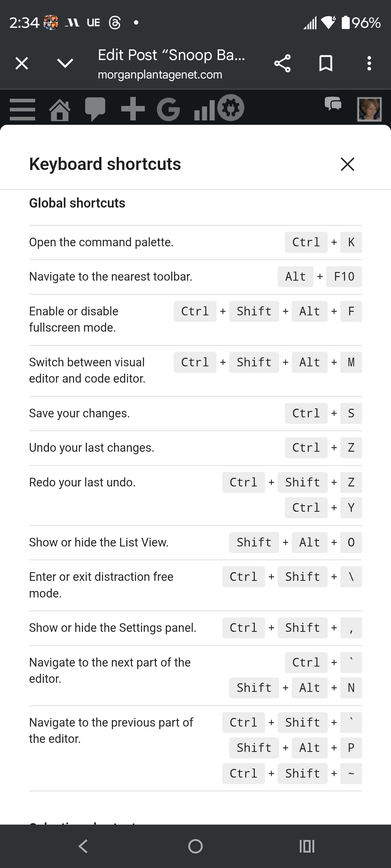This screenshot has height=868, width=391.
Task: Tap the Edit Post page title
Action: click(x=171, y=55)
